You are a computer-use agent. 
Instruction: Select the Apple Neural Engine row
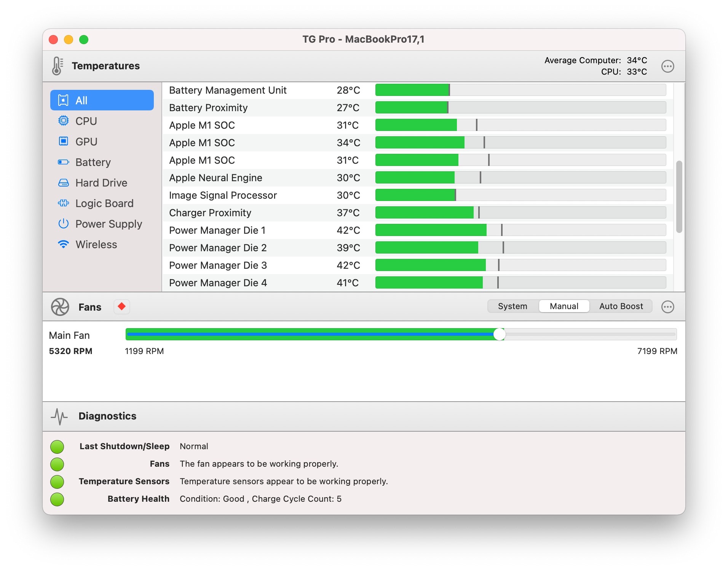(418, 178)
